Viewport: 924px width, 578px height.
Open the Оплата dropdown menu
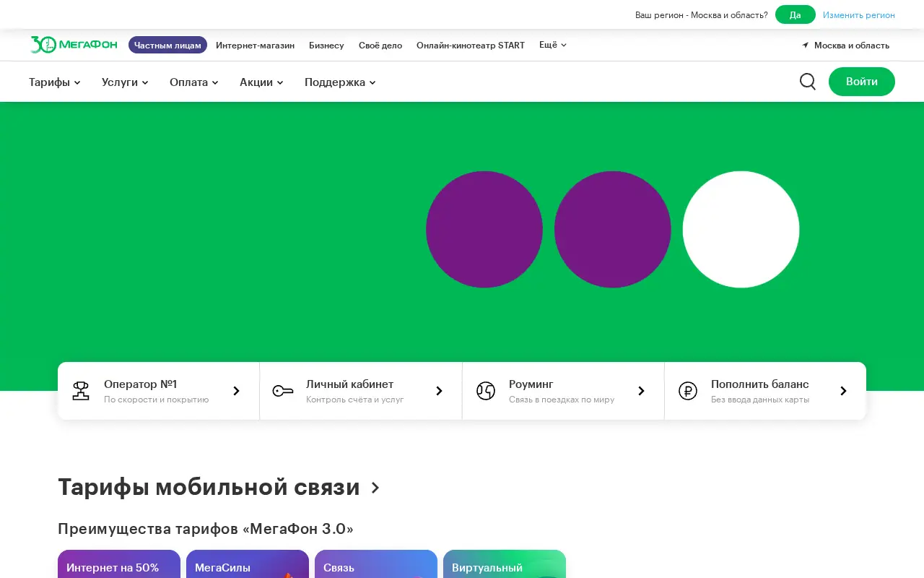[x=194, y=82]
